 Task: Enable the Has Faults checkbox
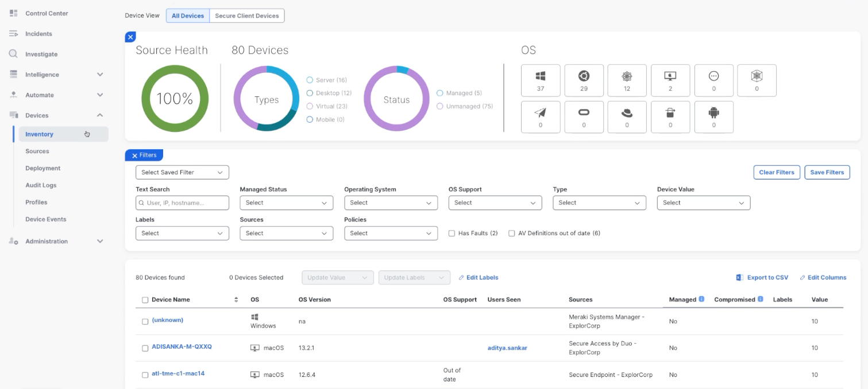click(x=452, y=234)
